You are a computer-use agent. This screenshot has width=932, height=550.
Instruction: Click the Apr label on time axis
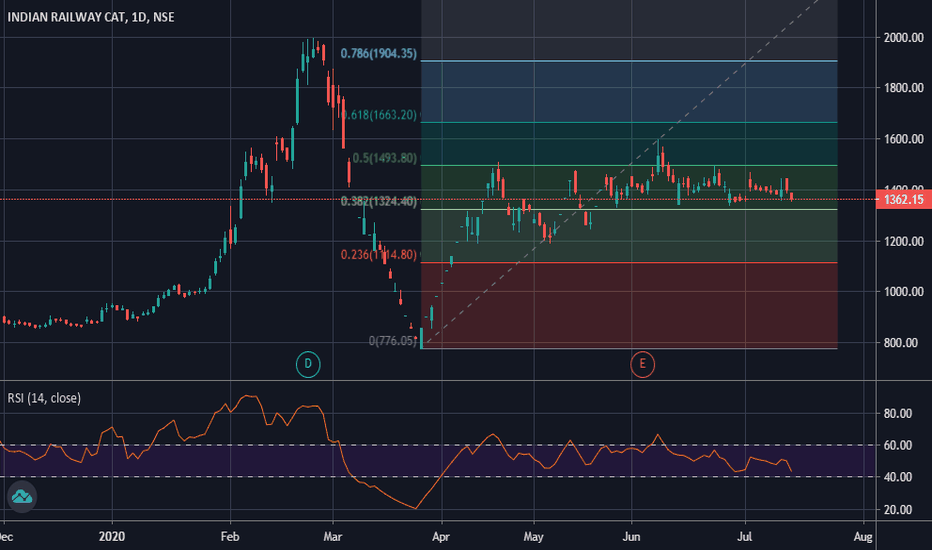[441, 536]
